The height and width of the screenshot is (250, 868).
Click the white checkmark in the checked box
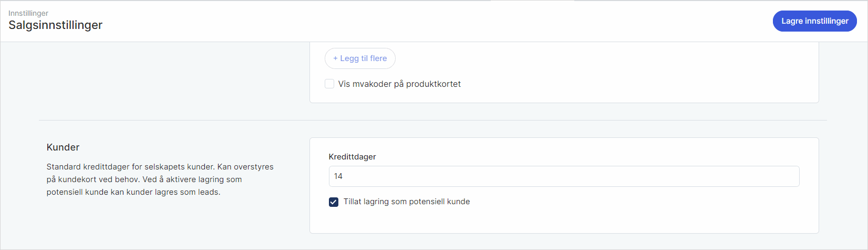(334, 202)
